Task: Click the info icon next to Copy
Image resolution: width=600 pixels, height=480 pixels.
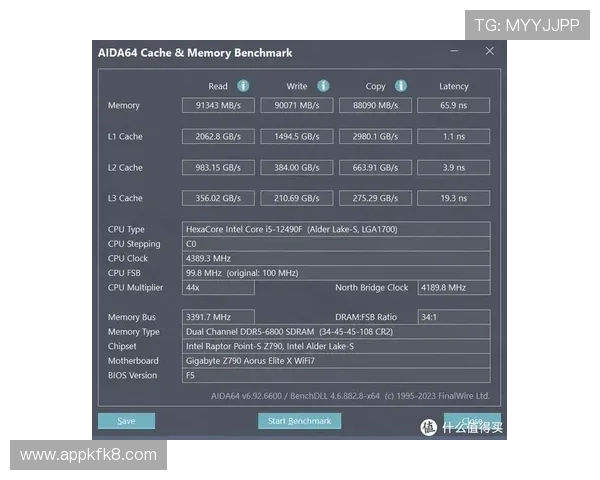Action: pyautogui.click(x=401, y=86)
